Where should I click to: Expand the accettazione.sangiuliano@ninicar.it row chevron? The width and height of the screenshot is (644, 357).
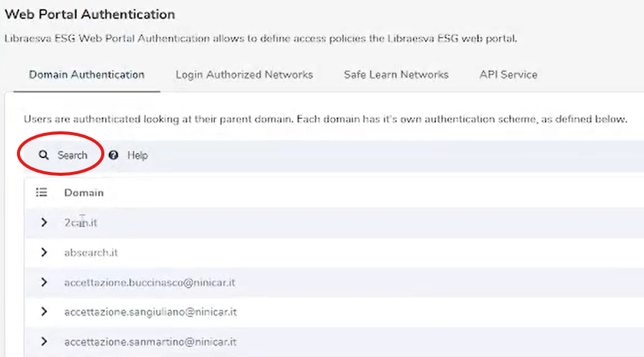(x=44, y=312)
